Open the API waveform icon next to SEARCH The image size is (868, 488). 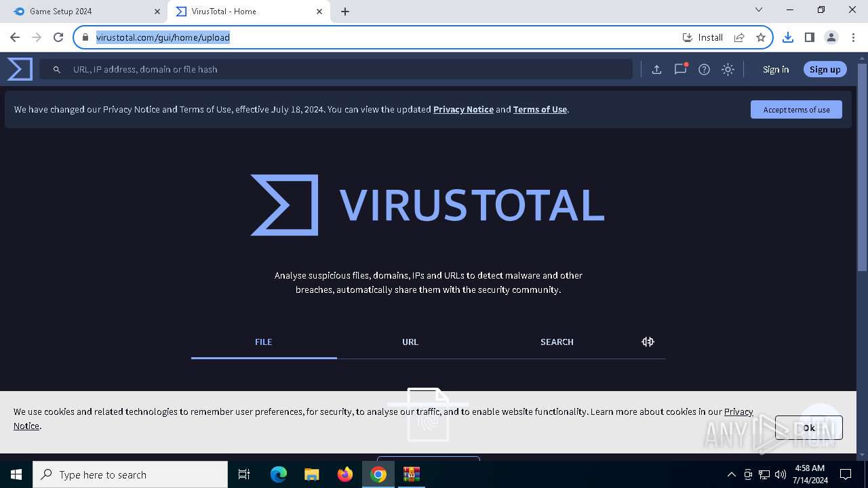click(x=648, y=342)
